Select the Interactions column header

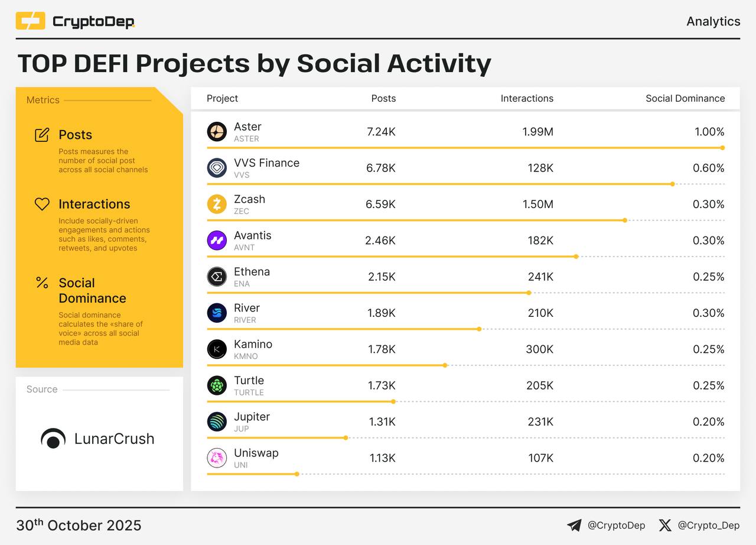(x=527, y=99)
